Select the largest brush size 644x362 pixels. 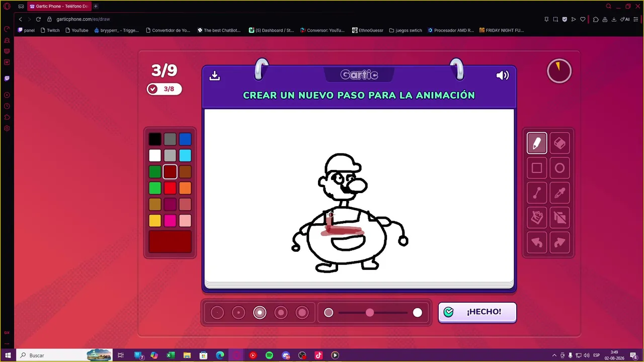[x=302, y=313]
